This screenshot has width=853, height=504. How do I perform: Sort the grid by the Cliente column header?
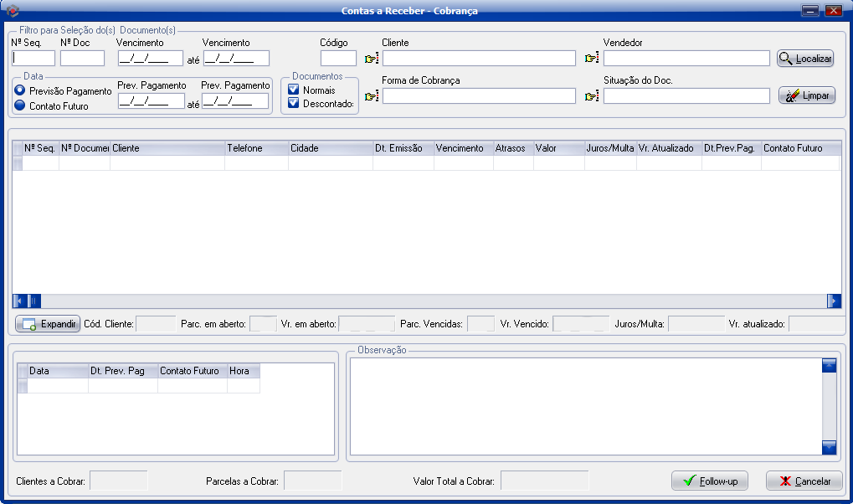coord(167,148)
